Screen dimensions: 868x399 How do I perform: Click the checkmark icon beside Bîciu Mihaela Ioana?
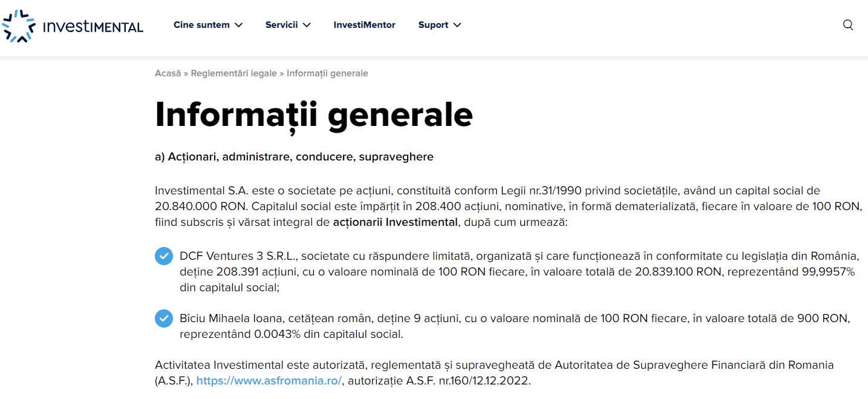pos(164,318)
